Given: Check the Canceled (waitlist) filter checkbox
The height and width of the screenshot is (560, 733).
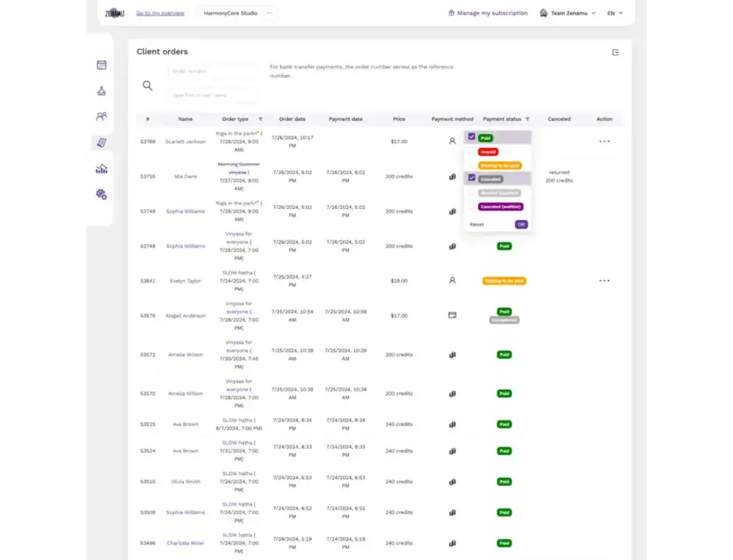Looking at the screenshot, I should pyautogui.click(x=472, y=207).
